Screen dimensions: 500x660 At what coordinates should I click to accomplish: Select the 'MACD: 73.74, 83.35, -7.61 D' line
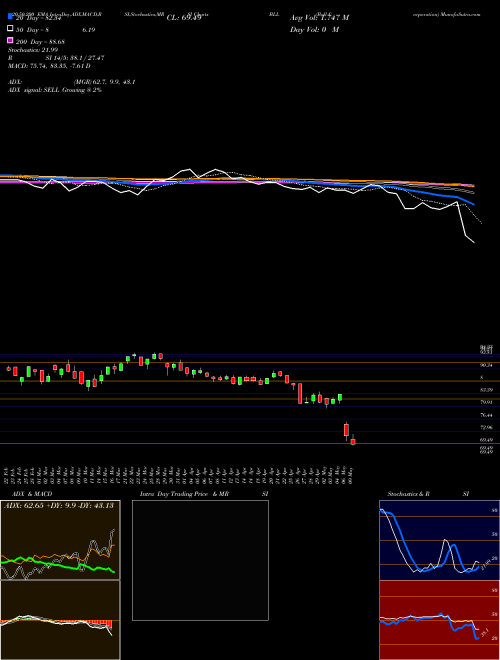49,66
